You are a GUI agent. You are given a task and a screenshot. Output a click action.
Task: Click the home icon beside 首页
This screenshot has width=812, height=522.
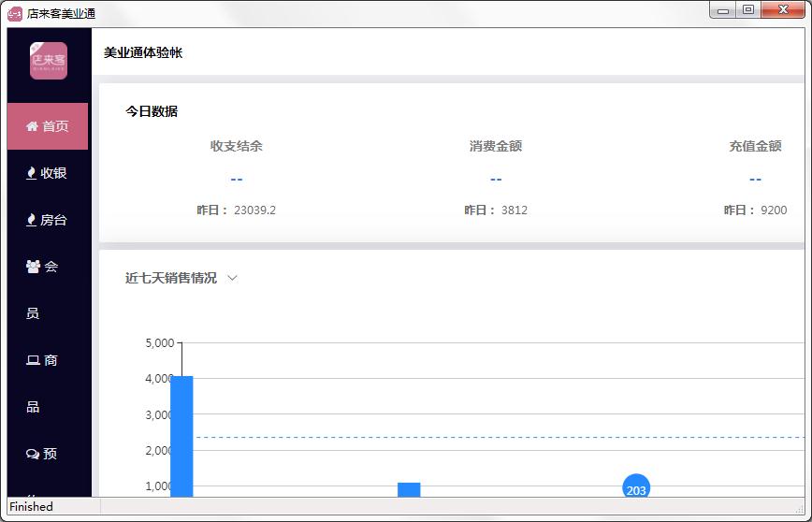pyautogui.click(x=32, y=126)
